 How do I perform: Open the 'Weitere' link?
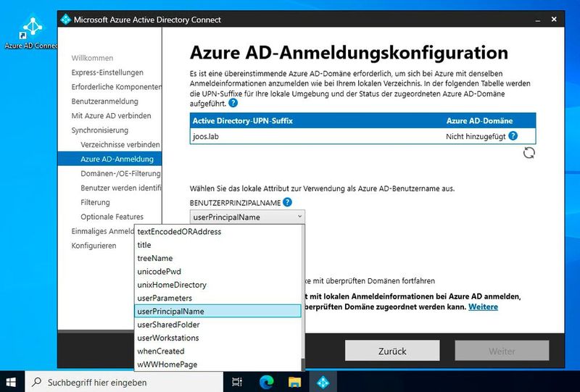[x=483, y=306]
